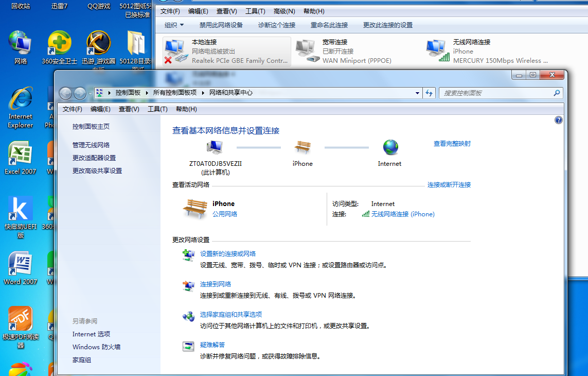Image resolution: width=588 pixels, height=376 pixels.
Task: Click the homegroup sharing options icon
Action: click(x=188, y=316)
